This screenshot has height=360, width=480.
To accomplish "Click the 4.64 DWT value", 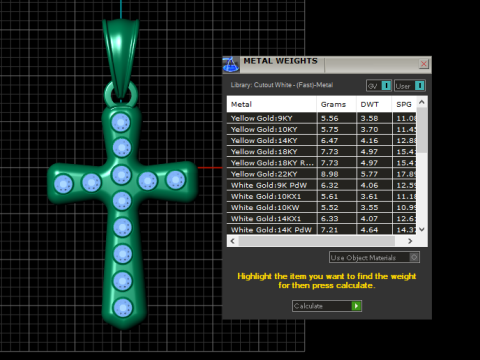I will 369,230.
